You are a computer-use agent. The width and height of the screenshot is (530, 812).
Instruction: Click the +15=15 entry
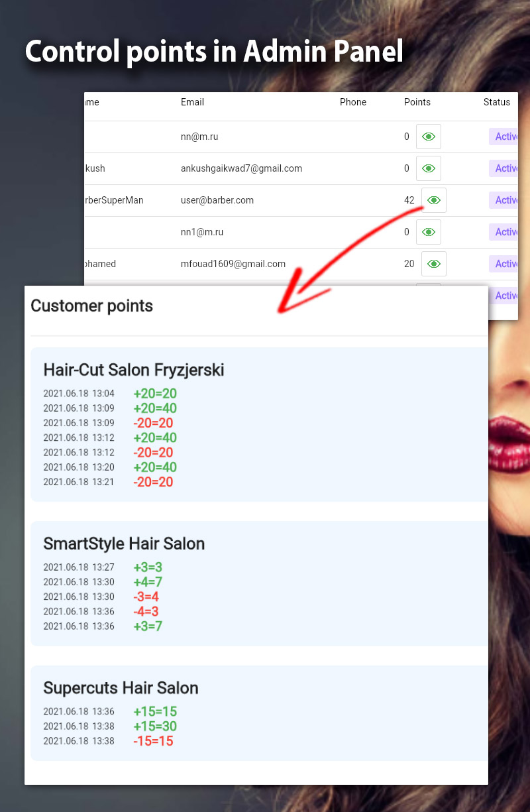(155, 712)
